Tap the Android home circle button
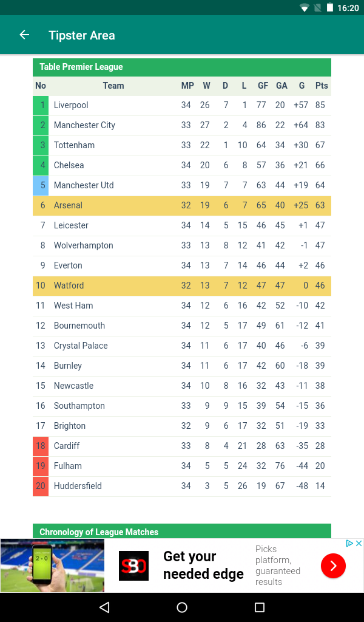 click(182, 607)
